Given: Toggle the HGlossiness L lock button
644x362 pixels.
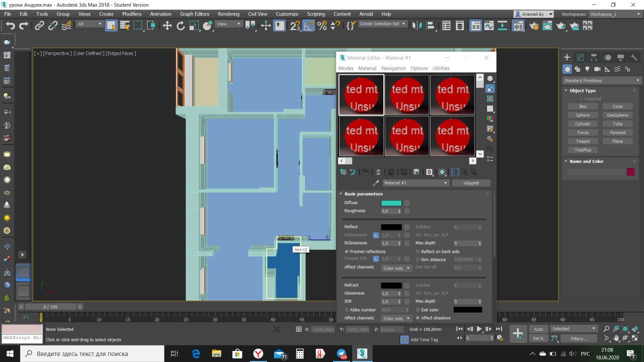Looking at the screenshot, I should [375, 235].
